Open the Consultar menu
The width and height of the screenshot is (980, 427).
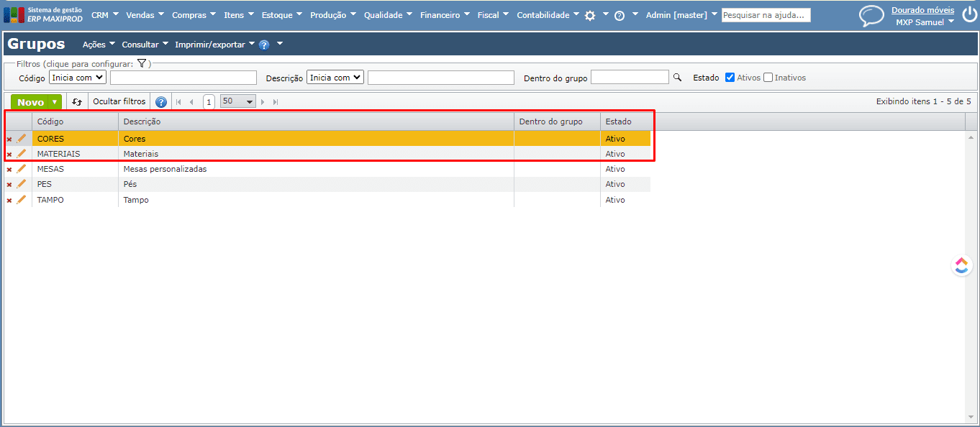pos(145,45)
